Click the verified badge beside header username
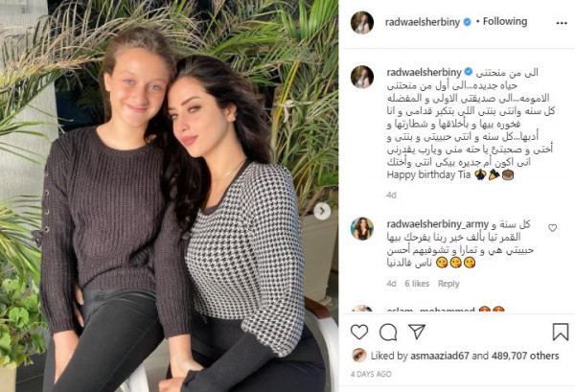 pyautogui.click(x=468, y=22)
